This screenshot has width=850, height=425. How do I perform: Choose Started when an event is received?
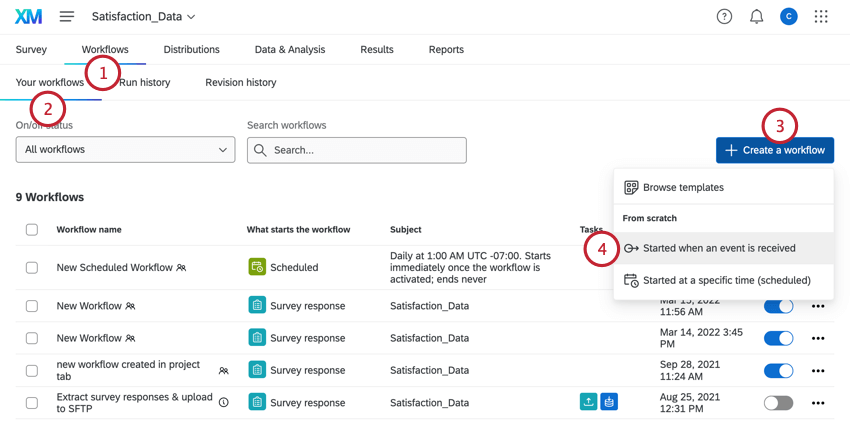tap(719, 248)
